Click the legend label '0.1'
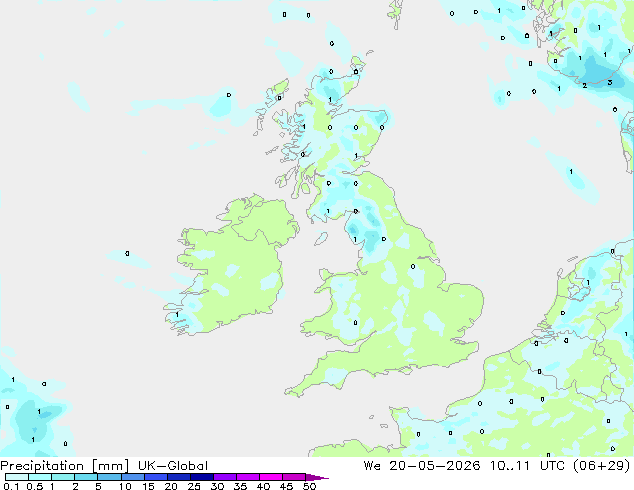 click(11, 486)
